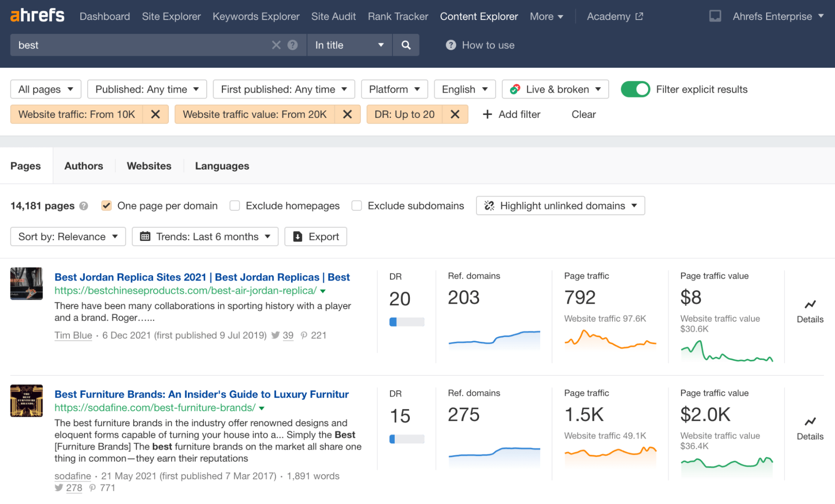Click the 'Clear' filters link

(583, 114)
